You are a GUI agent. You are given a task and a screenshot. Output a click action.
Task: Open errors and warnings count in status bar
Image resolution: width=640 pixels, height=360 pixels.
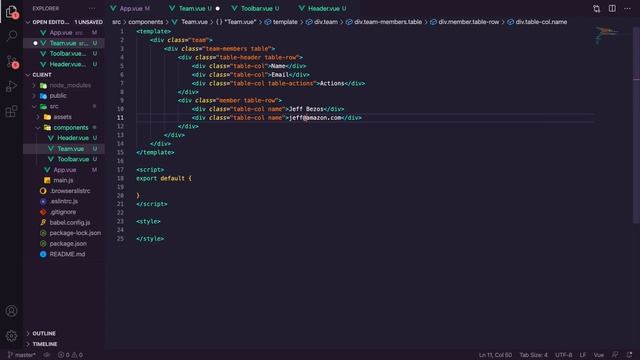(70, 355)
